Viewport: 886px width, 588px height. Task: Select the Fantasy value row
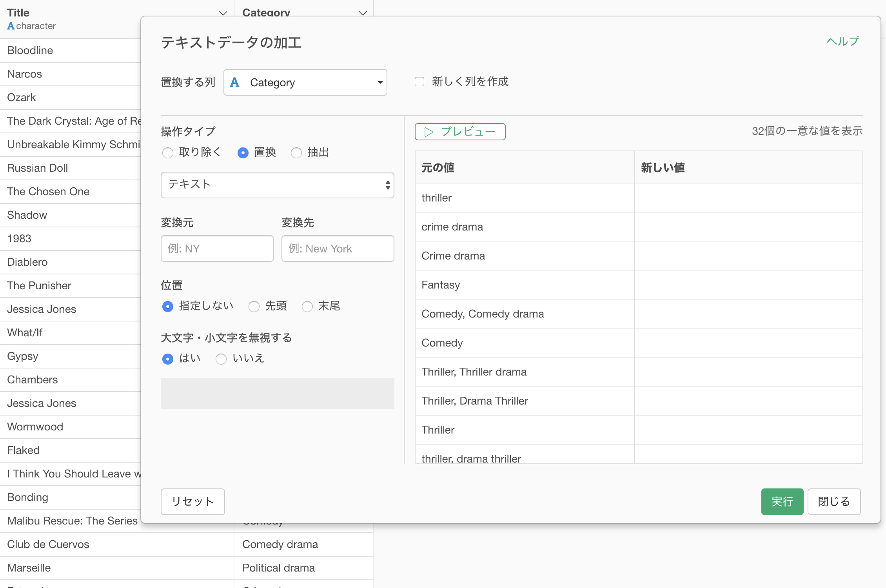tap(639, 285)
